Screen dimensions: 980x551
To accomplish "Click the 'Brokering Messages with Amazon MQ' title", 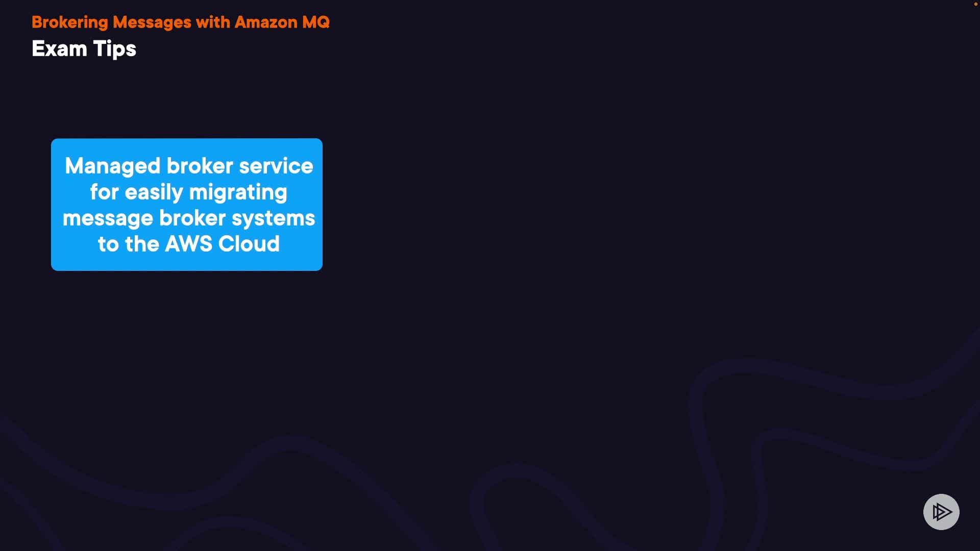I will click(x=181, y=22).
